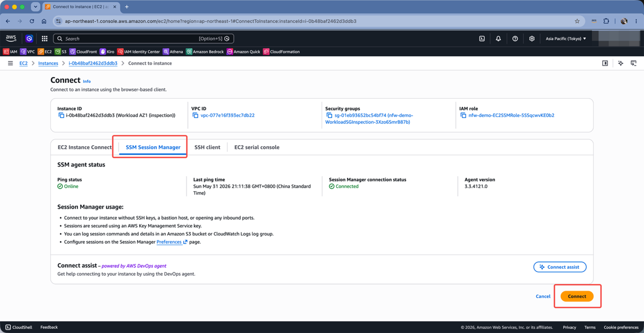The image size is (644, 333).
Task: Expand the Asia Pacific (Tokyo) region selector
Action: point(566,38)
